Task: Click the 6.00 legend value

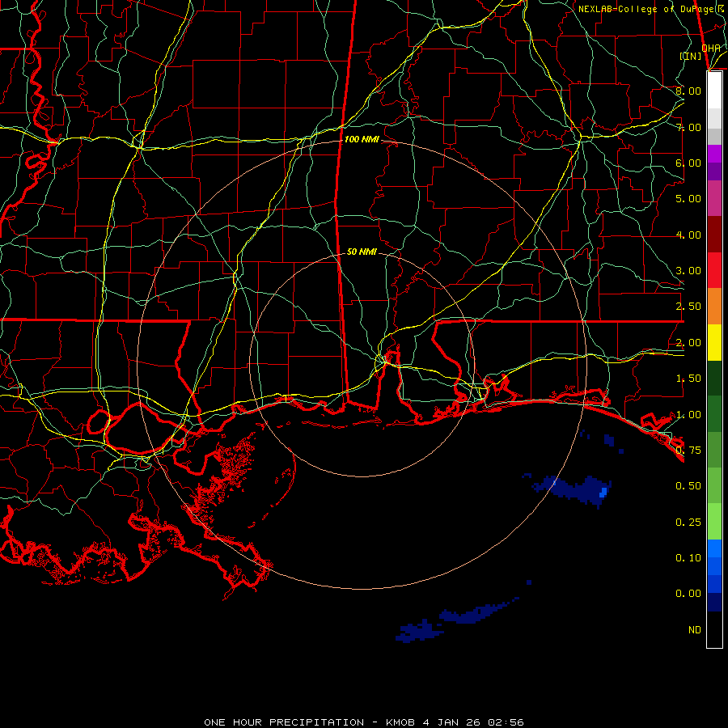Action: coord(688,163)
